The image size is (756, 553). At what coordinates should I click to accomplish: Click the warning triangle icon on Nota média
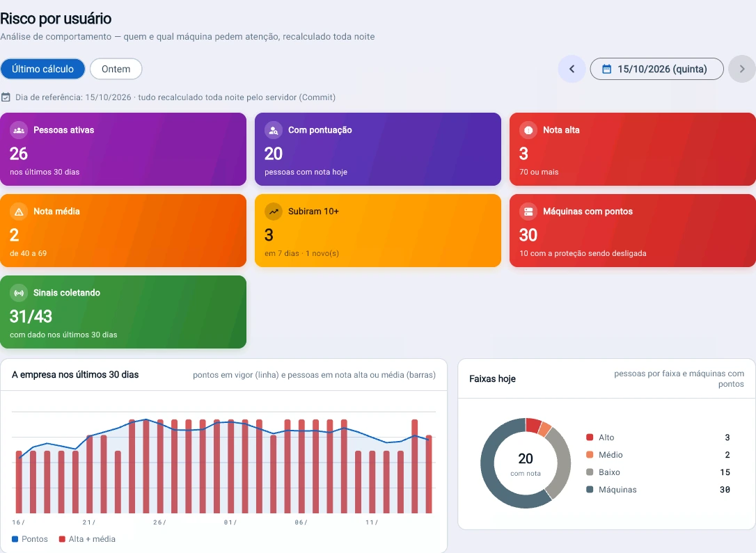[19, 211]
